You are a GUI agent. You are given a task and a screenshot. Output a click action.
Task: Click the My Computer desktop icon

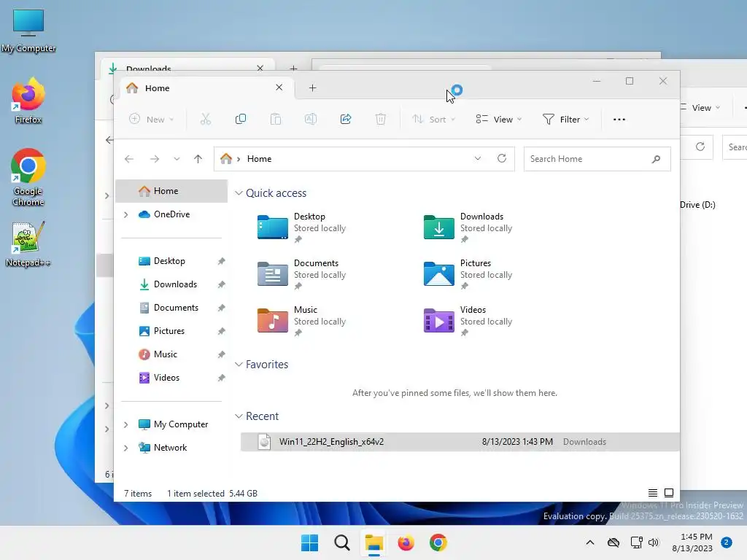pyautogui.click(x=28, y=30)
